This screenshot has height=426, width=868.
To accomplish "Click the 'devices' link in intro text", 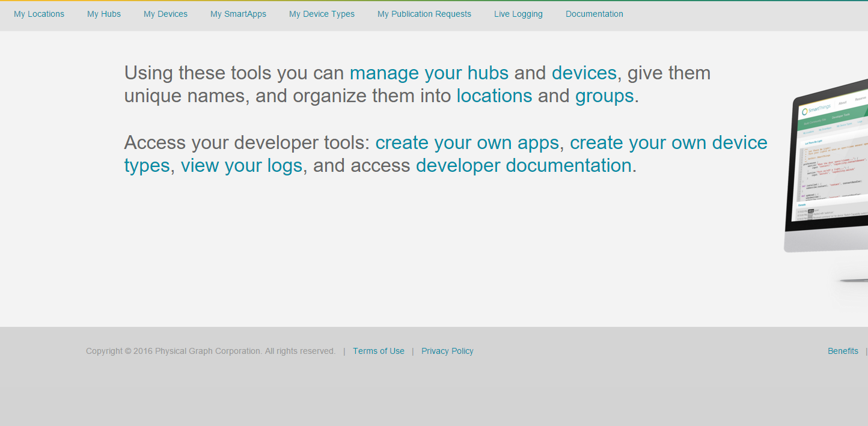I will [x=584, y=73].
